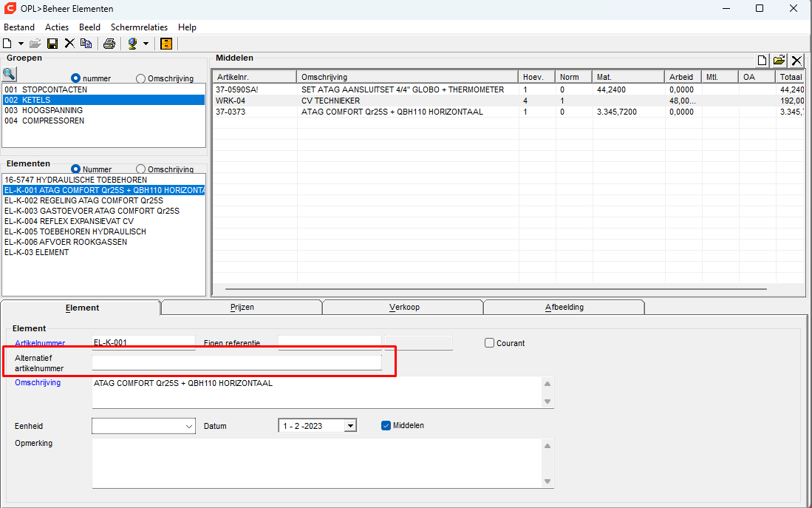Click the blue Artikelnummer label link
This screenshot has width=812, height=508.
40,343
